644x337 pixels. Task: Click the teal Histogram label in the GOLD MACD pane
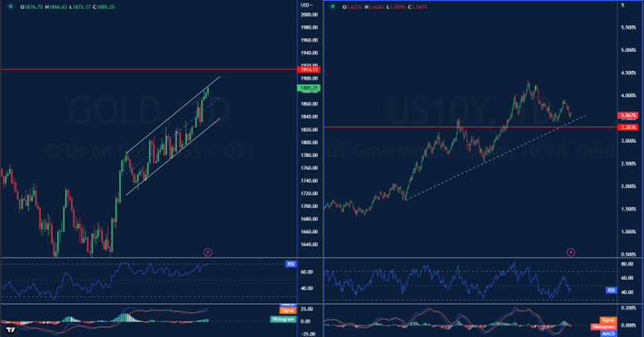click(283, 319)
